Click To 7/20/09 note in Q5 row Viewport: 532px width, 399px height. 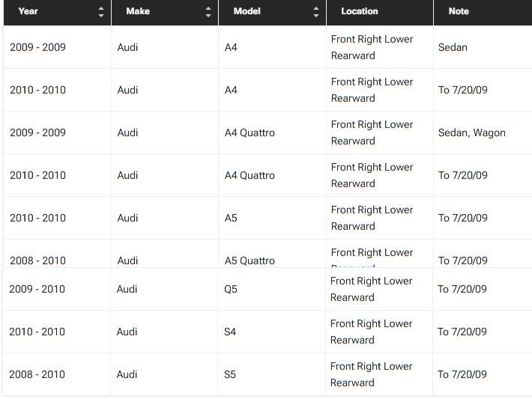click(x=462, y=289)
